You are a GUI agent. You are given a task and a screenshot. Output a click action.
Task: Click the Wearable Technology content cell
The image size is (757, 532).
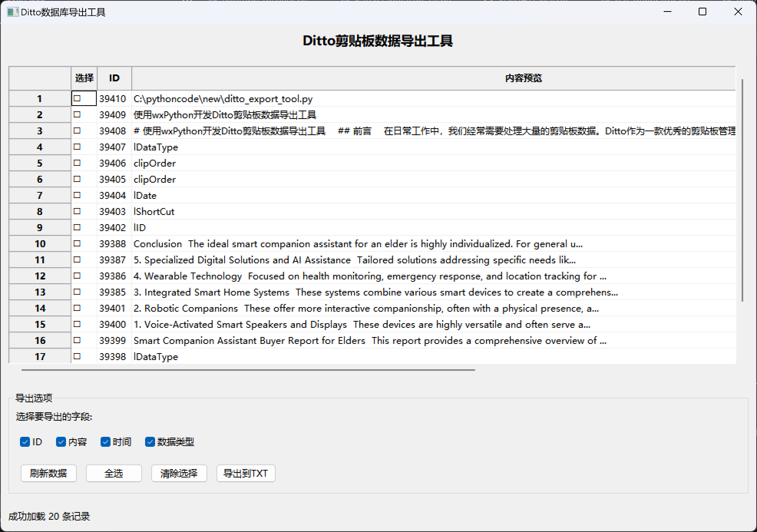(434, 276)
